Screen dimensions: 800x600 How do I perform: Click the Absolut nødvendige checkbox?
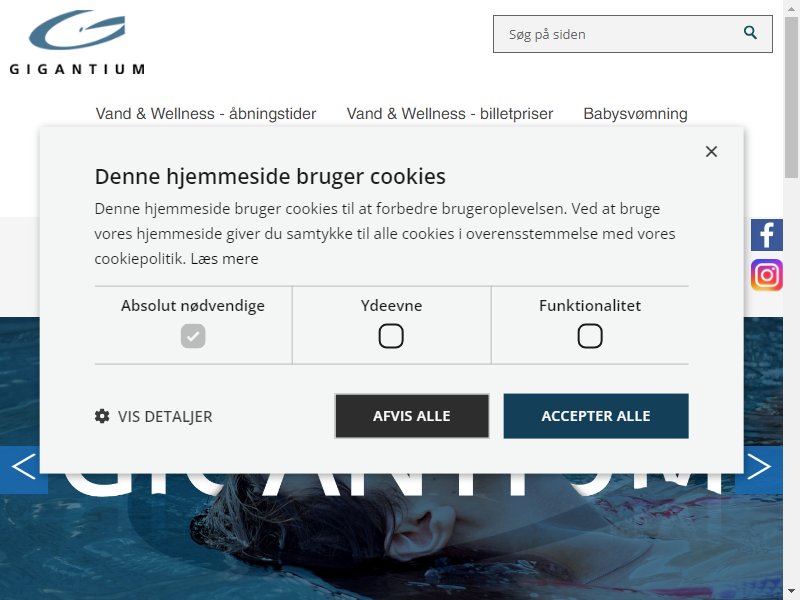[193, 336]
